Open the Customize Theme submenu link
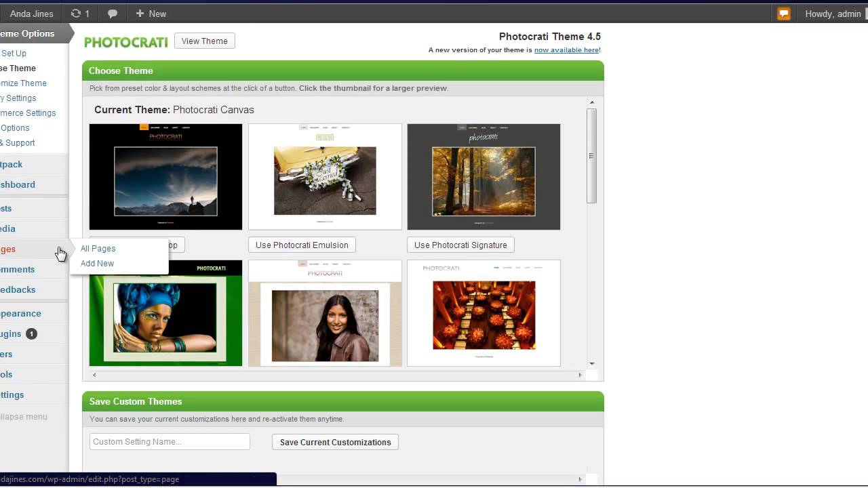The image size is (868, 488). click(24, 83)
